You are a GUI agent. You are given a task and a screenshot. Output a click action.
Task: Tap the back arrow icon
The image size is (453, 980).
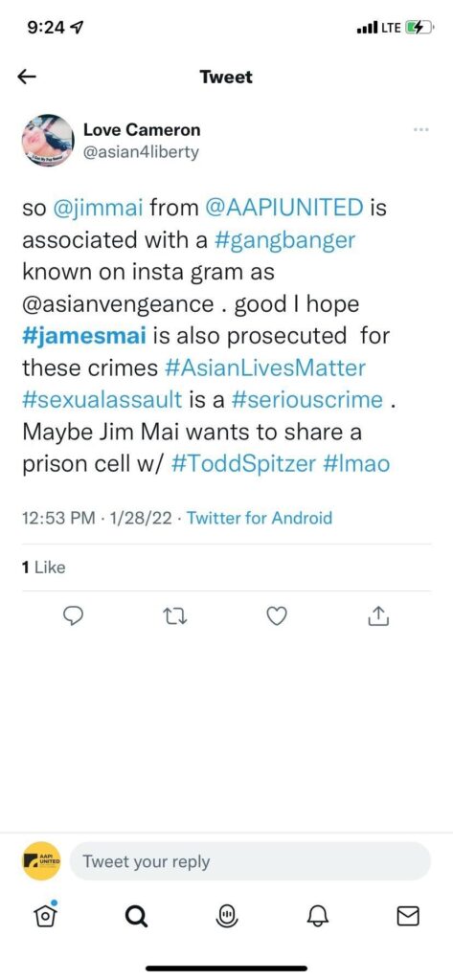pos(27,77)
